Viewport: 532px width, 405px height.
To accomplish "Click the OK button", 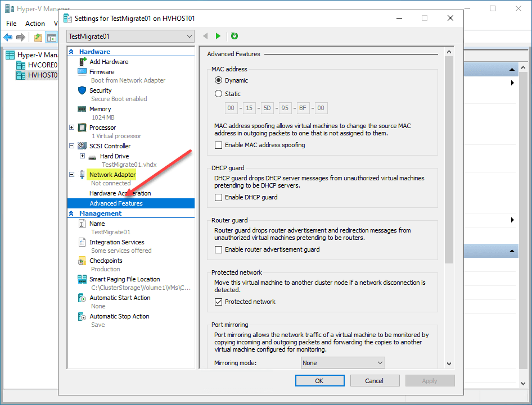I will (319, 381).
